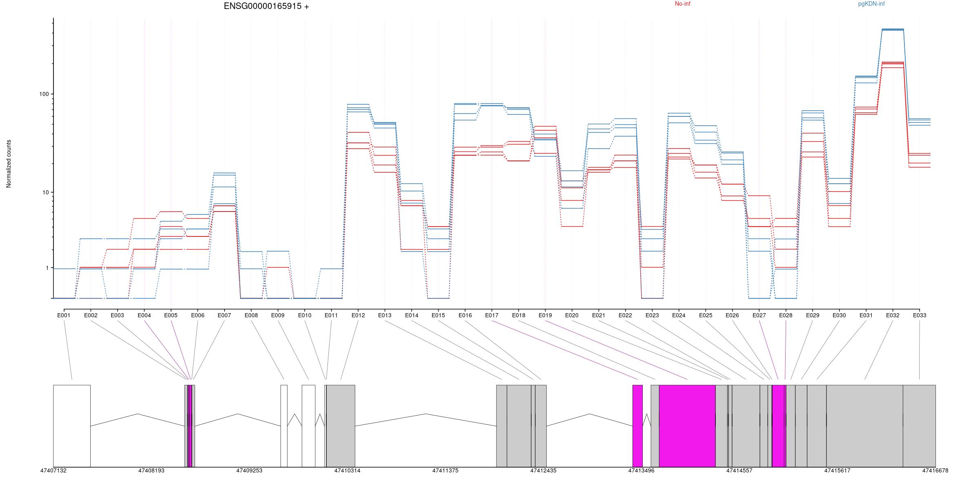Click the pgKDN-inf legend label

[x=871, y=4]
